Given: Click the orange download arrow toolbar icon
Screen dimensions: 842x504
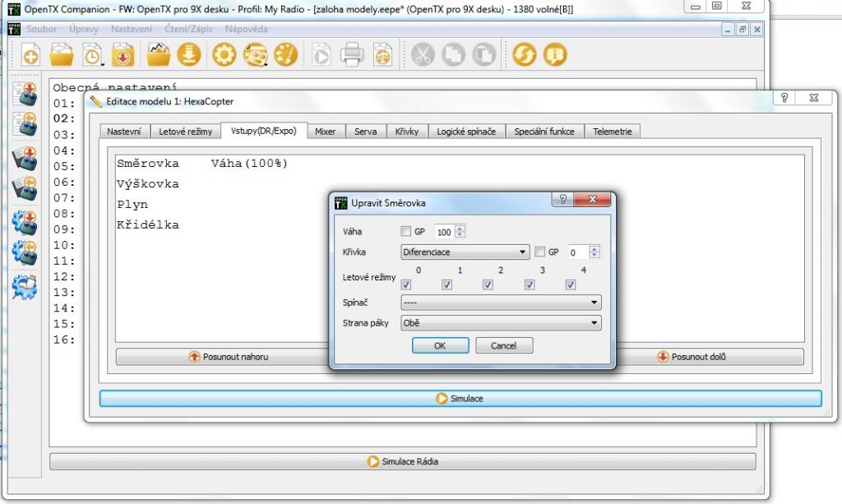Looking at the screenshot, I should [x=189, y=55].
